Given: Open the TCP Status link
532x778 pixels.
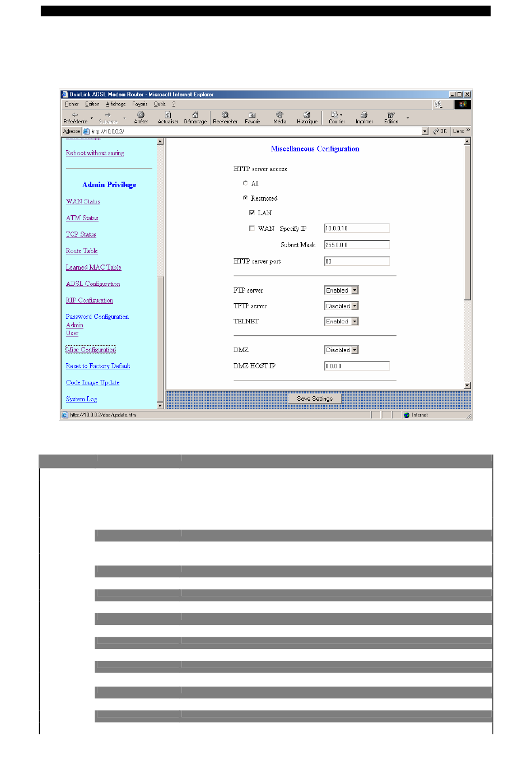Looking at the screenshot, I should click(x=81, y=234).
